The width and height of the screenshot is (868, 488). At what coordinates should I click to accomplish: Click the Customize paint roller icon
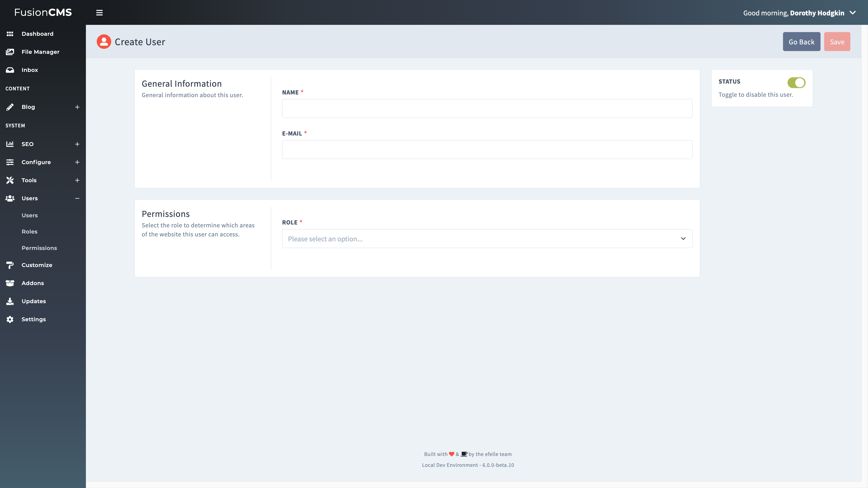pos(10,265)
